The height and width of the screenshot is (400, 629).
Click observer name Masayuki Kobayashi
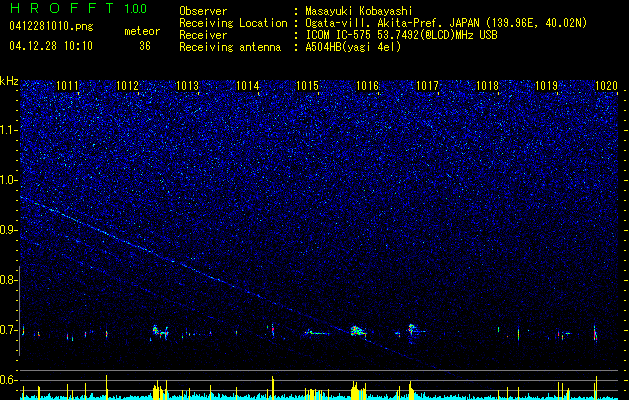coord(359,11)
